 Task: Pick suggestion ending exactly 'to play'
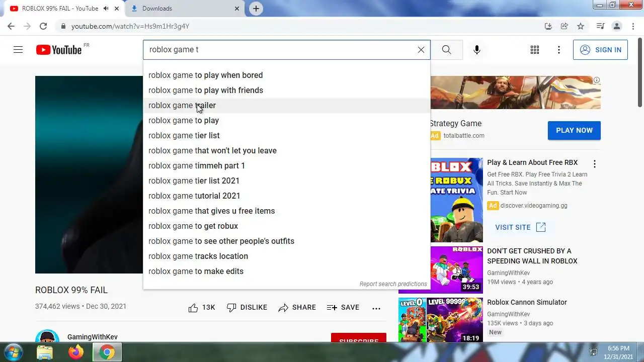click(x=287, y=121)
